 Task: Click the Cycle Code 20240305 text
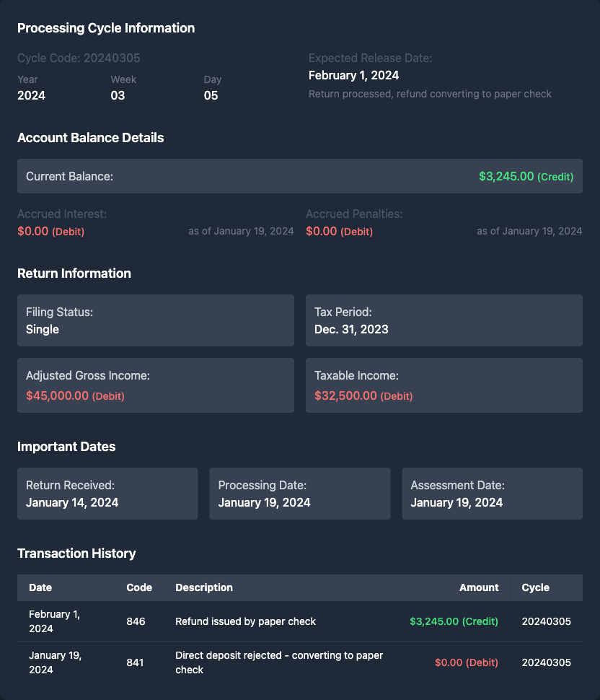tap(79, 58)
